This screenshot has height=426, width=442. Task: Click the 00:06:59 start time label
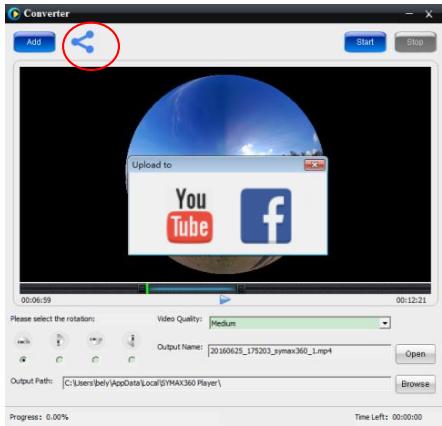pyautogui.click(x=36, y=300)
